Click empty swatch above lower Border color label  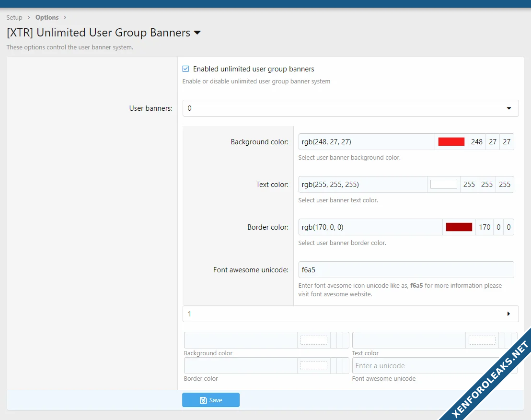point(313,366)
